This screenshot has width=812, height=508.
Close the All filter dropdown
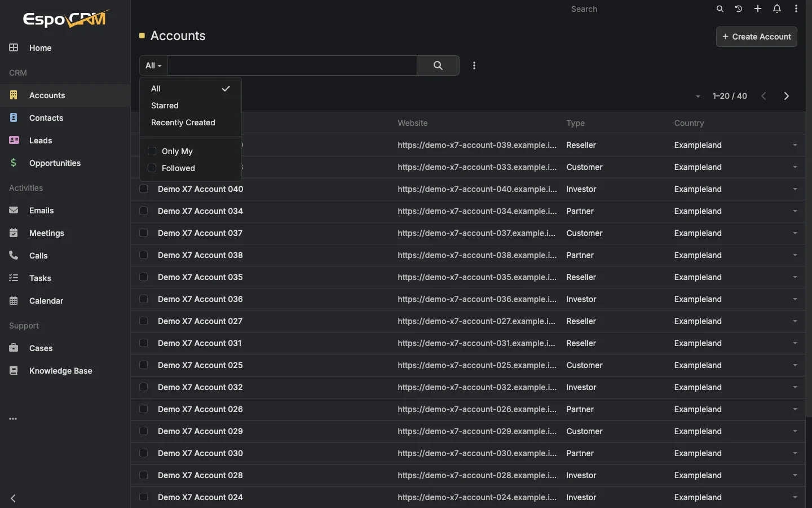(153, 65)
